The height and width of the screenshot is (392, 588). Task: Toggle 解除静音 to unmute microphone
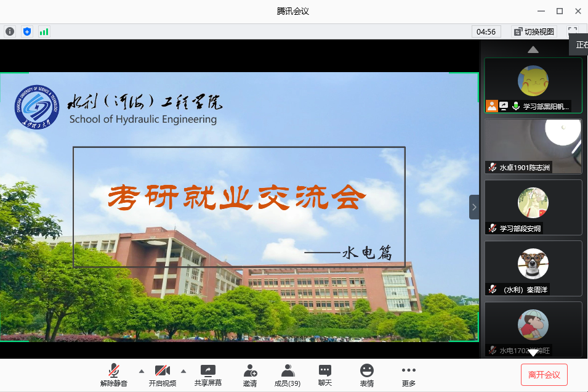pyautogui.click(x=114, y=375)
